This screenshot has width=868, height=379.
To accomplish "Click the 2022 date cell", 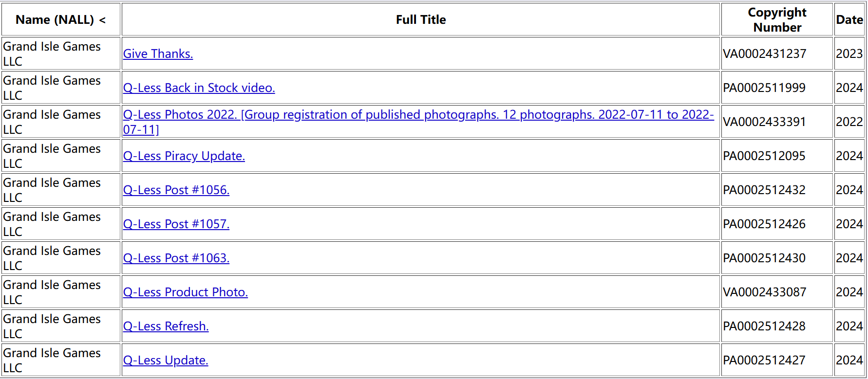I will (849, 122).
